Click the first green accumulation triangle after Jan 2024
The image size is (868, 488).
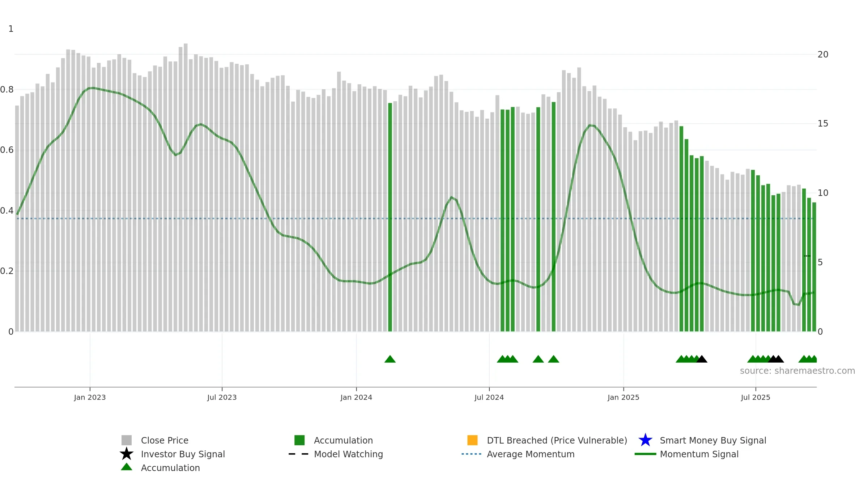pos(390,359)
